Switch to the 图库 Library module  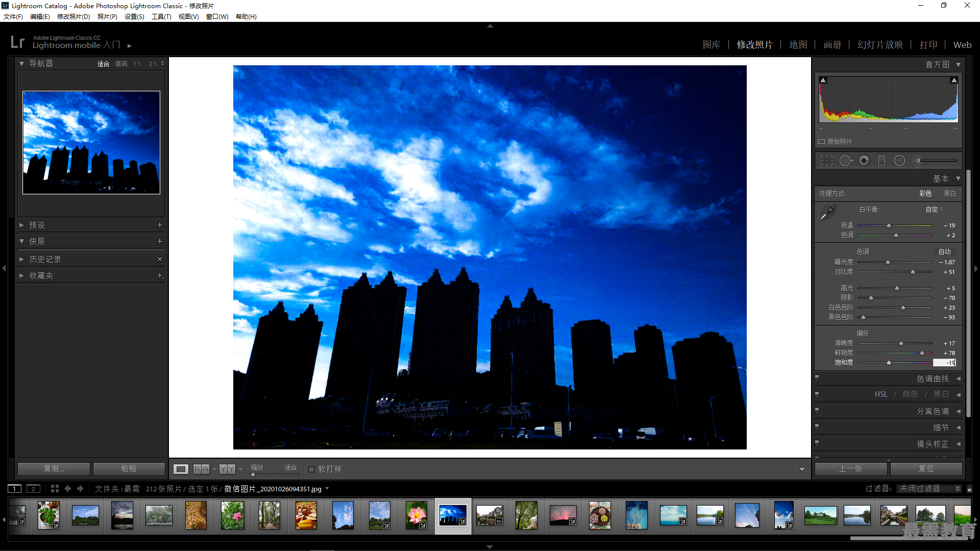coord(712,45)
